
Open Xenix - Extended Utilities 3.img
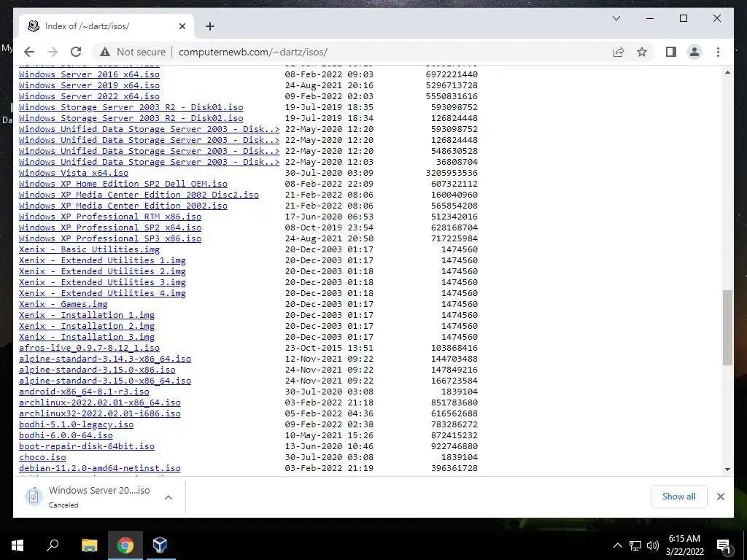(102, 282)
